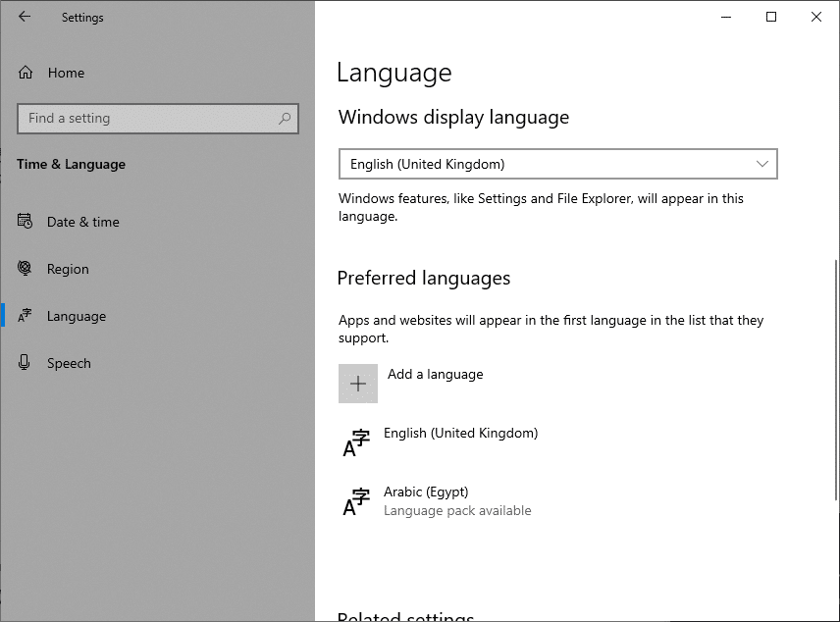The height and width of the screenshot is (622, 840).
Task: Click the Region globe icon
Action: 26,269
